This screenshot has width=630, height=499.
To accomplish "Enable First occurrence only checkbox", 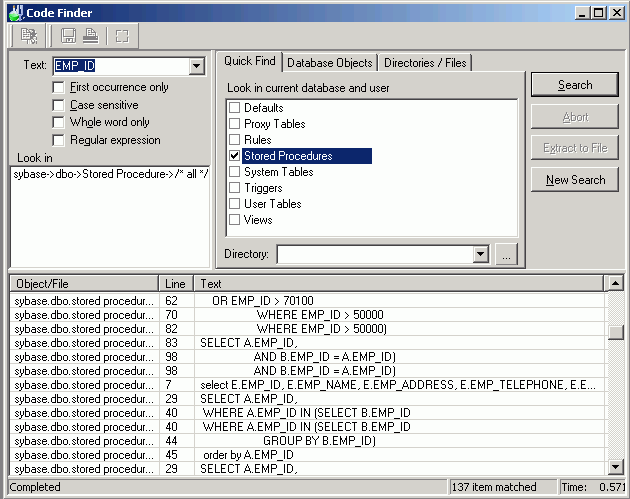I will click(x=58, y=87).
